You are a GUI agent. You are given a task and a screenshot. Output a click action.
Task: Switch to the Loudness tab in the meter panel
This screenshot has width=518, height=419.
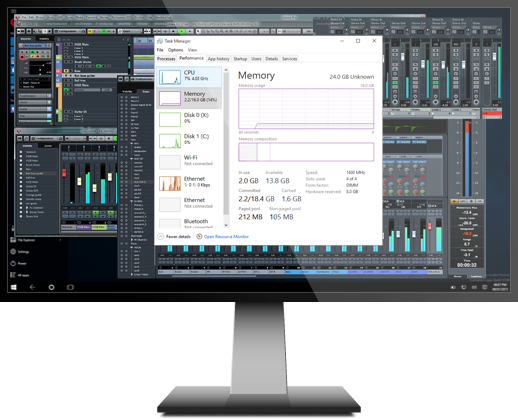point(476,276)
